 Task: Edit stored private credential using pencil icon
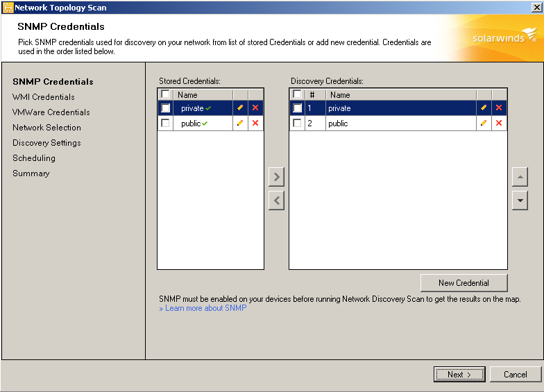(240, 108)
